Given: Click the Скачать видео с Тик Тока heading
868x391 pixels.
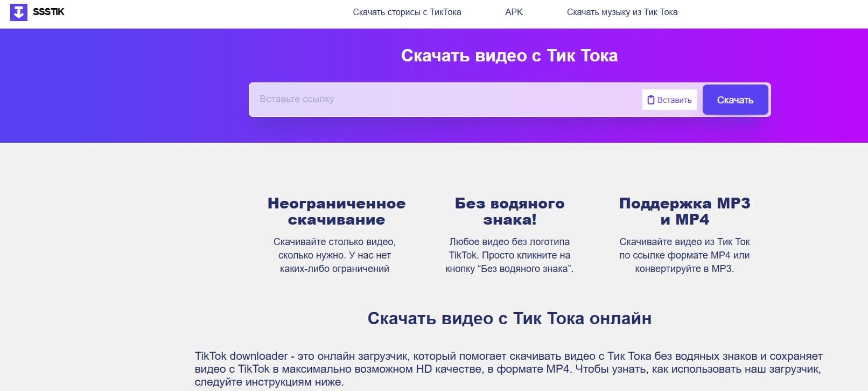Looking at the screenshot, I should [x=509, y=55].
